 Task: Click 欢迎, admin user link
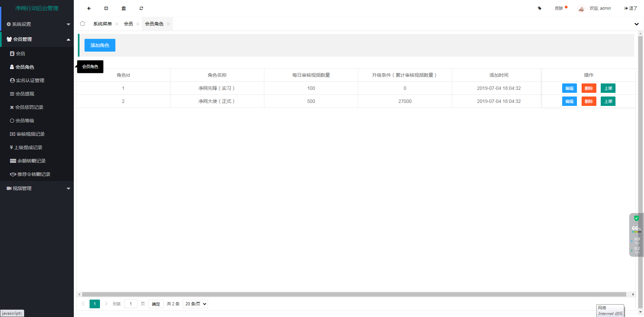click(600, 8)
